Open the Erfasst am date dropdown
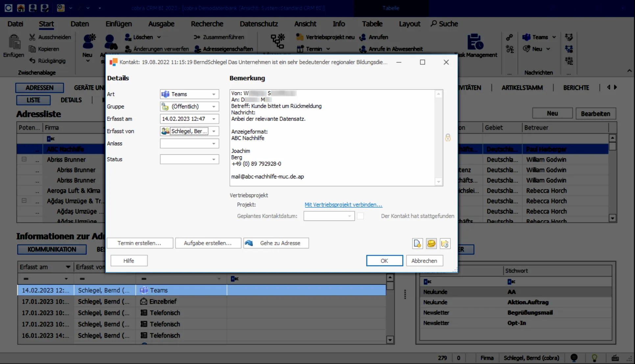The height and width of the screenshot is (364, 635). pos(214,119)
